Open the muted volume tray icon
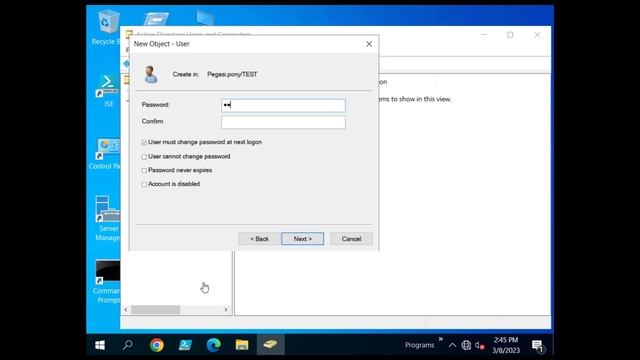The image size is (640, 360). click(x=479, y=345)
